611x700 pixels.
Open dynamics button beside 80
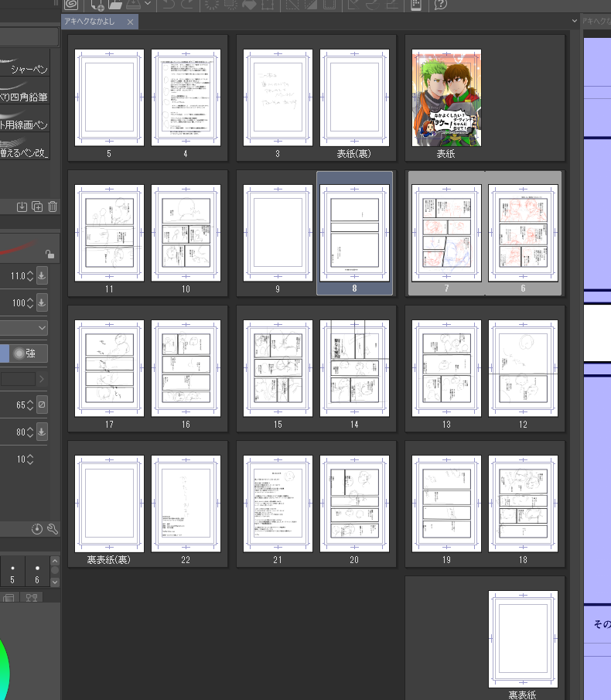click(x=42, y=432)
